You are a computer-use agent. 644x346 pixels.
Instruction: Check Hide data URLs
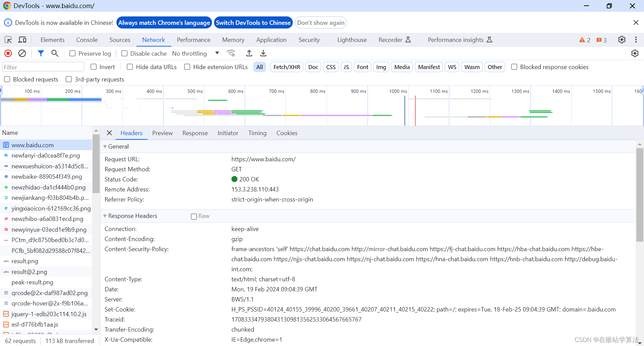(130, 67)
